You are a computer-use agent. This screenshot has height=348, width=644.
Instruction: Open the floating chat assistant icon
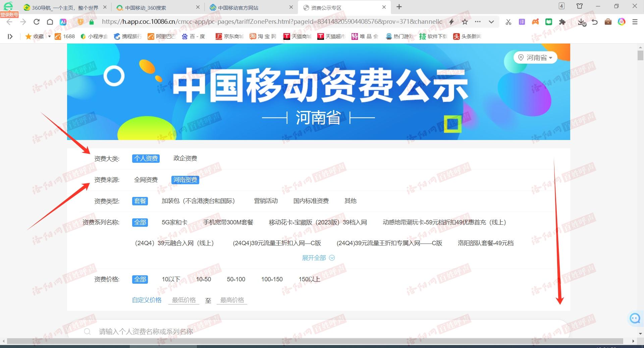(635, 318)
